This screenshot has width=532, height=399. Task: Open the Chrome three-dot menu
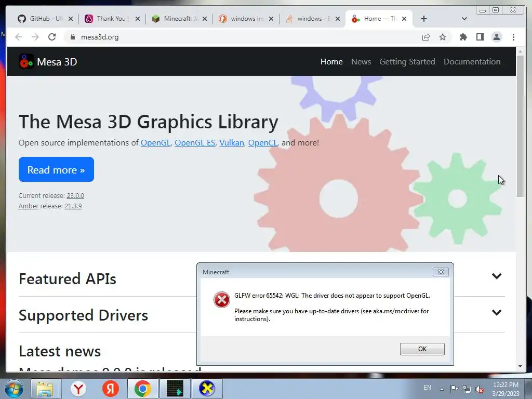click(x=513, y=37)
